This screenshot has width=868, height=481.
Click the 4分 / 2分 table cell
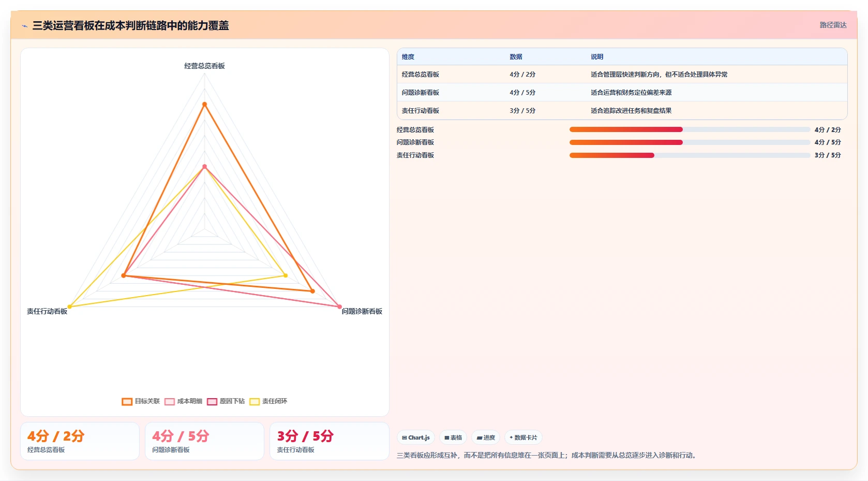click(522, 75)
